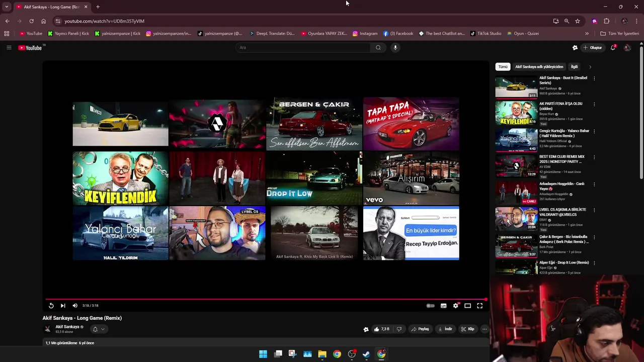This screenshot has width=644, height=362.
Task: Mute the video volume
Action: [75, 306]
